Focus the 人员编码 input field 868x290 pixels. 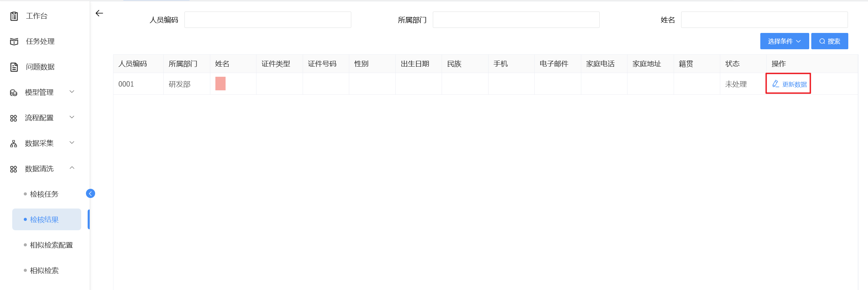pos(268,20)
